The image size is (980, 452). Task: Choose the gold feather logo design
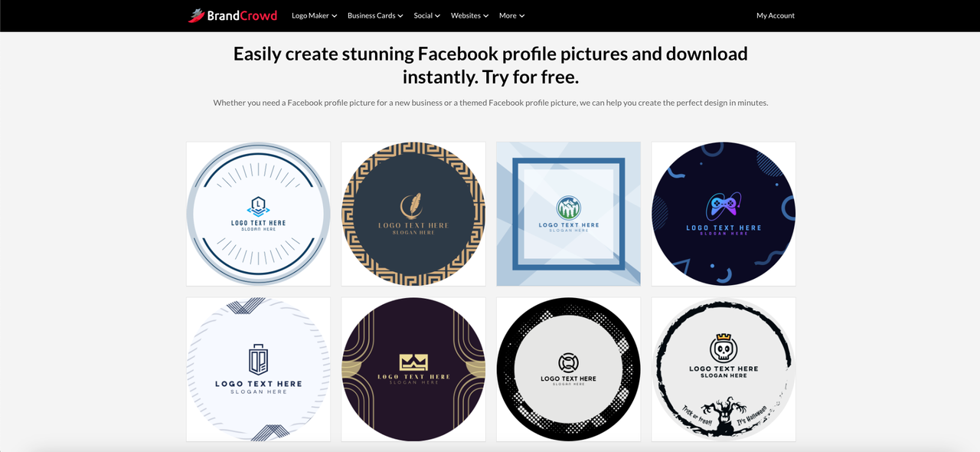click(x=413, y=206)
